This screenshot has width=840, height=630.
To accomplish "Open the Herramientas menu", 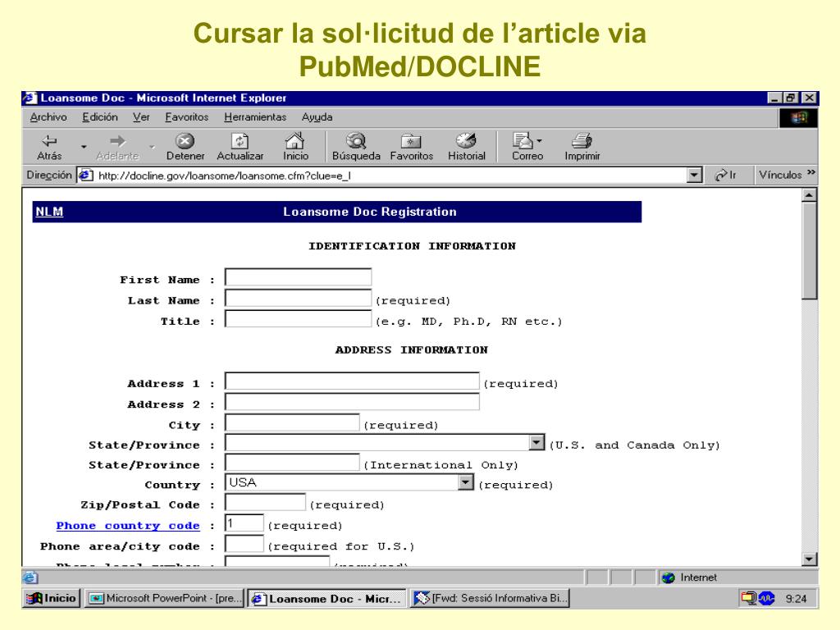I will tap(255, 116).
